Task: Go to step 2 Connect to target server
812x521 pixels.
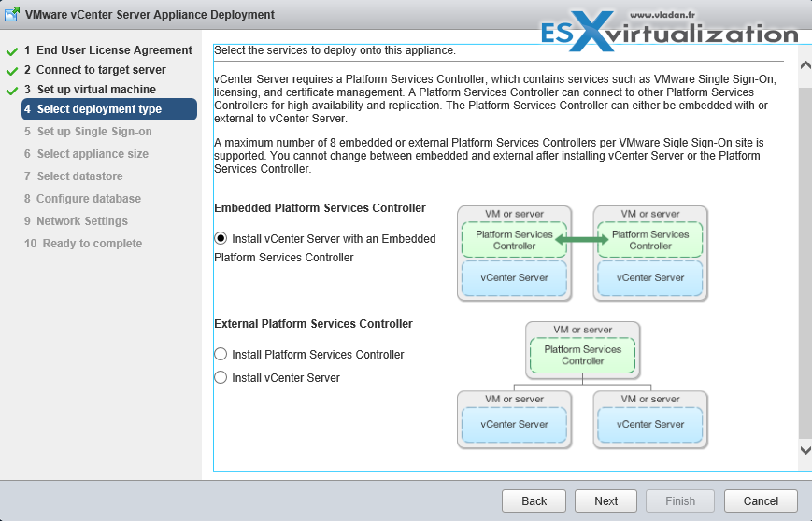Action: [95, 70]
